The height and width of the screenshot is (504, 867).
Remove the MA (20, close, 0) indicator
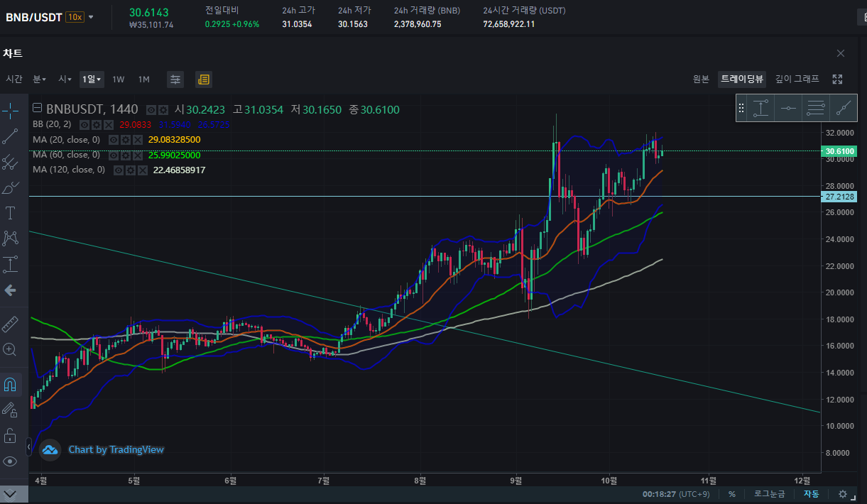[x=138, y=140]
